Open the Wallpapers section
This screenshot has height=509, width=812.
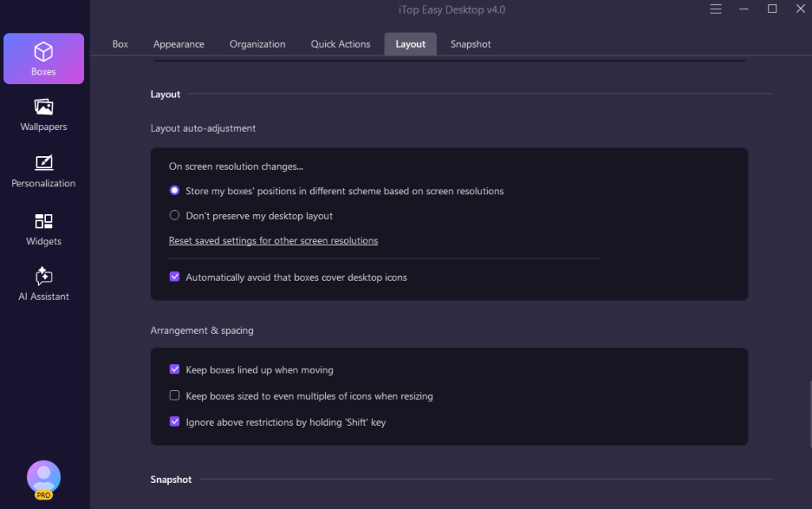(x=44, y=115)
